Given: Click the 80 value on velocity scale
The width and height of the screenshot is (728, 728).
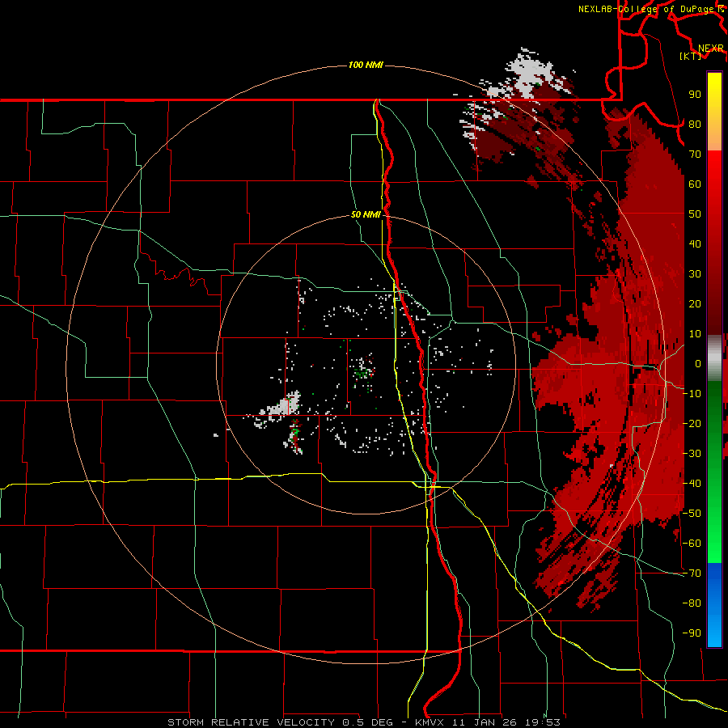Looking at the screenshot, I should (695, 125).
